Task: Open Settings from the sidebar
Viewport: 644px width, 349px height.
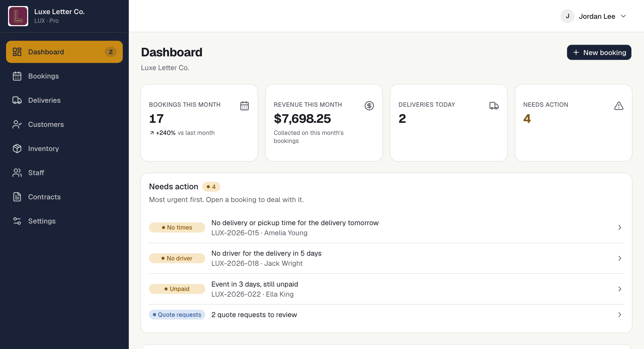Action: pyautogui.click(x=64, y=221)
